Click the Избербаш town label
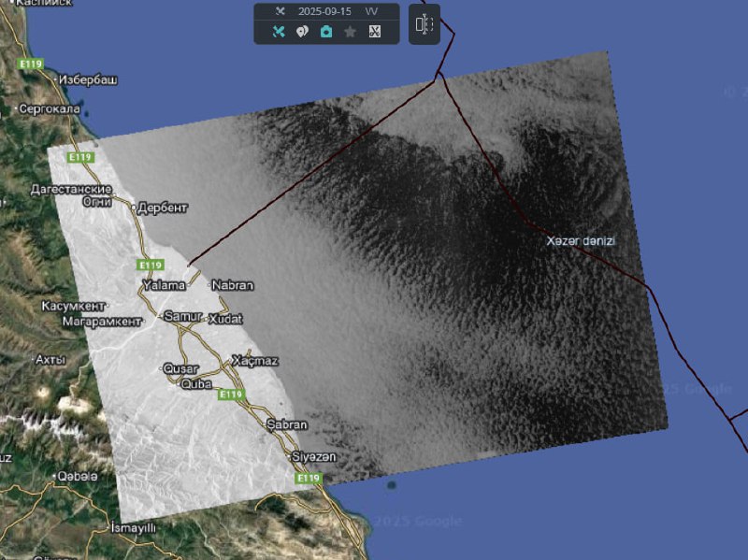This screenshot has width=748, height=560. pyautogui.click(x=88, y=80)
